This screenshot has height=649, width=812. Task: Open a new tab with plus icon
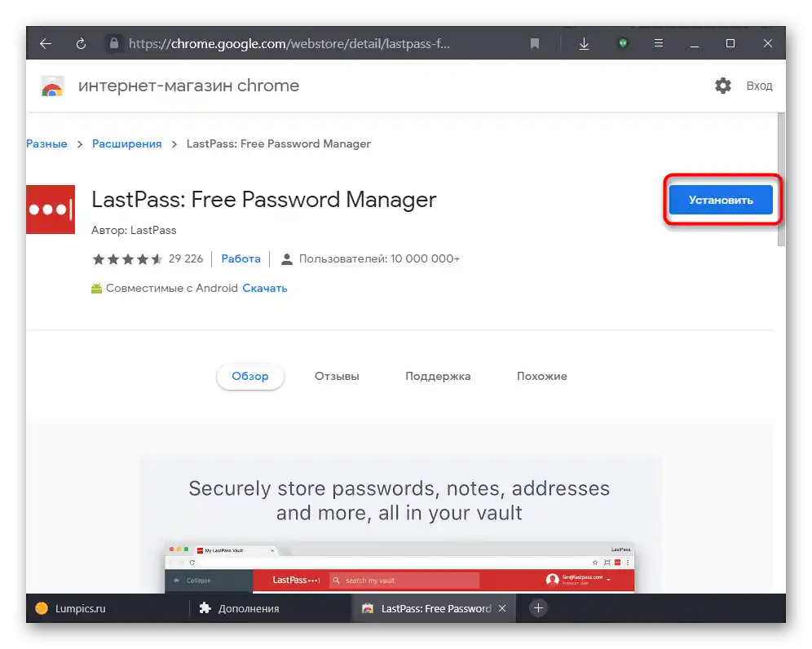pos(538,608)
